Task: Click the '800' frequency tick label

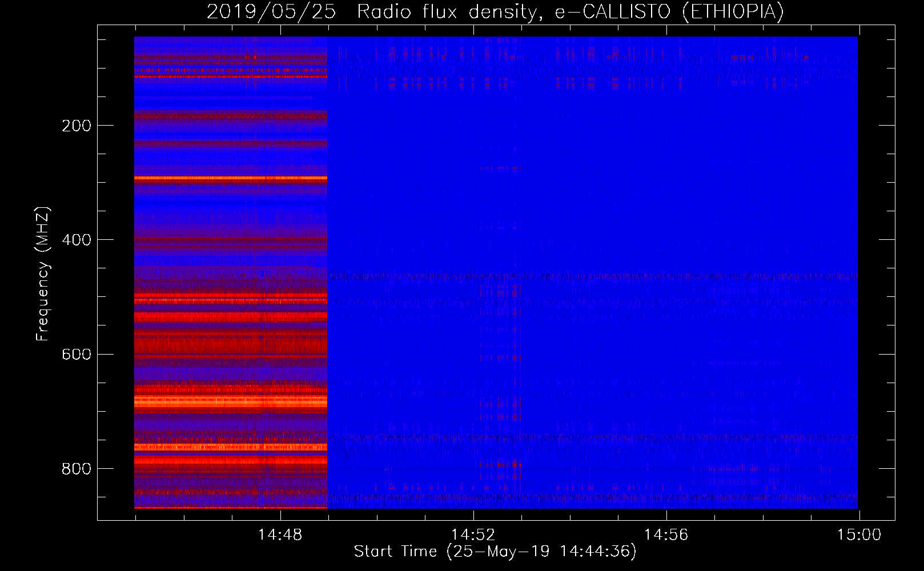Action: pyautogui.click(x=77, y=469)
